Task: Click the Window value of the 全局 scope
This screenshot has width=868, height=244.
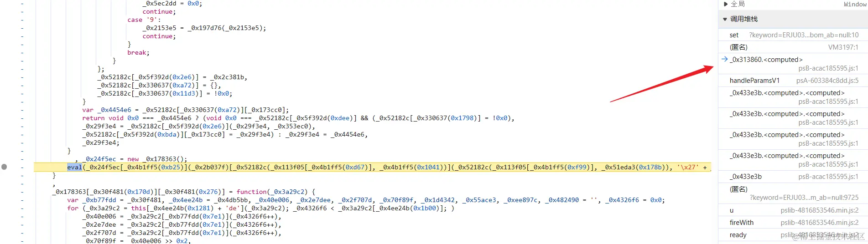Action: tap(855, 4)
